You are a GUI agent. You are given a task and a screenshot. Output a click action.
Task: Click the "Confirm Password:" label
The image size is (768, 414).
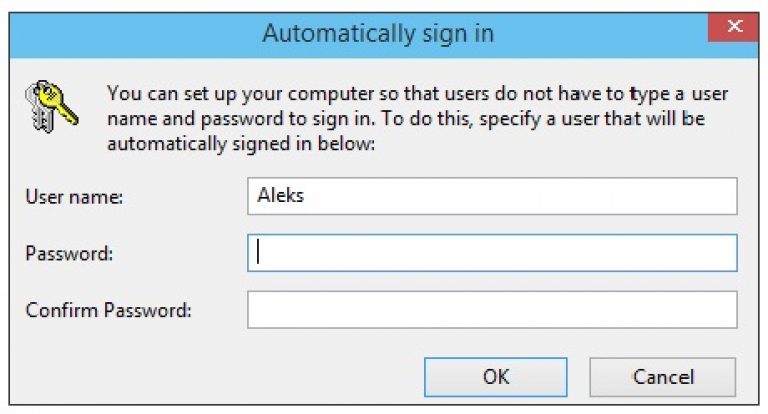point(108,310)
